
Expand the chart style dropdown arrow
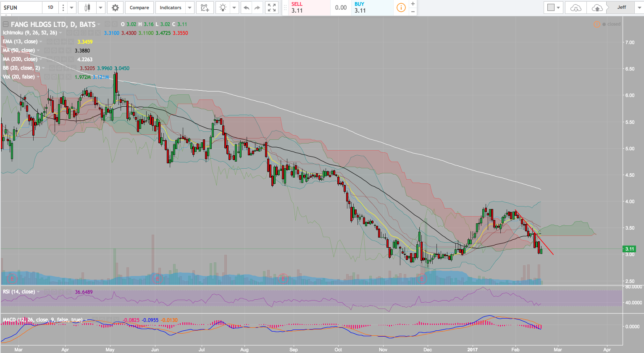click(x=101, y=8)
